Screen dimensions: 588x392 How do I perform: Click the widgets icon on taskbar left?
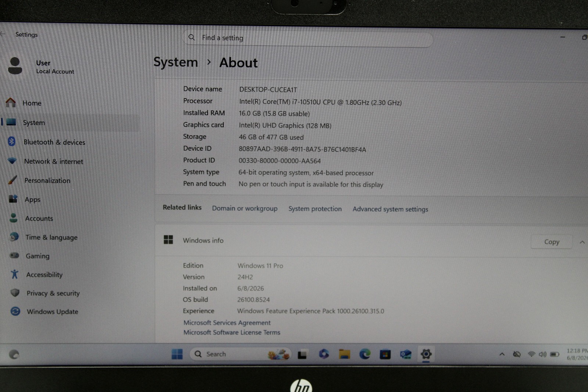pos(14,354)
